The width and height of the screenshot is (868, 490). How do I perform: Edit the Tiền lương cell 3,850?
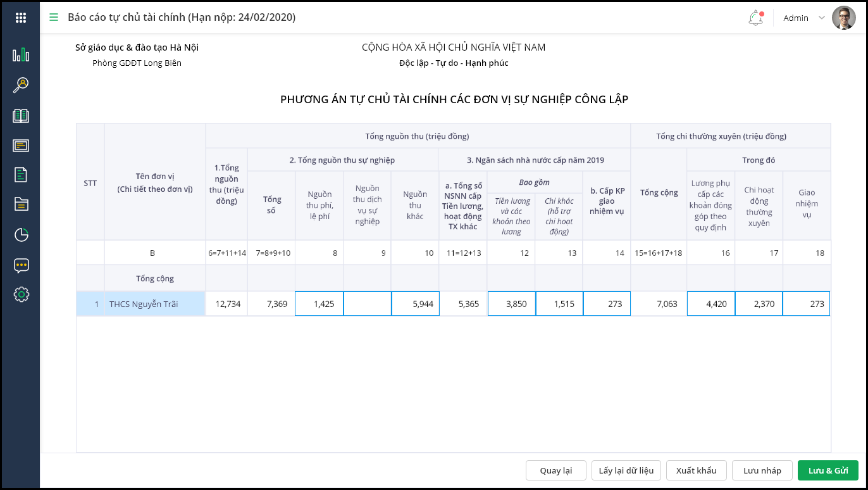tap(511, 304)
